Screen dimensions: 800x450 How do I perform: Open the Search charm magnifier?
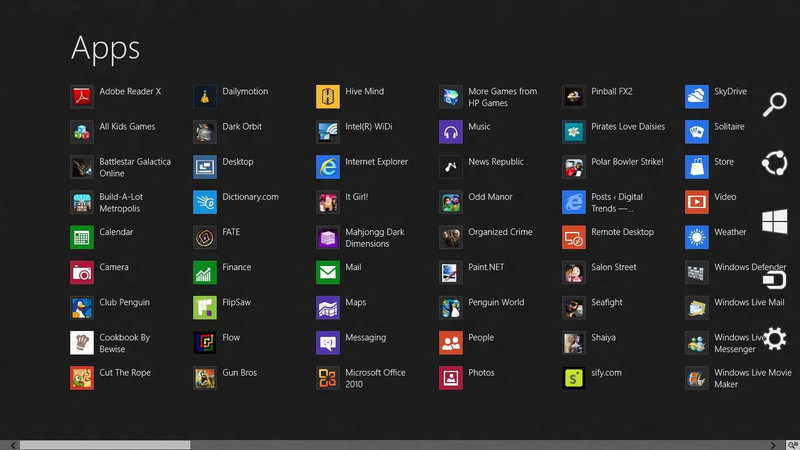point(774,105)
